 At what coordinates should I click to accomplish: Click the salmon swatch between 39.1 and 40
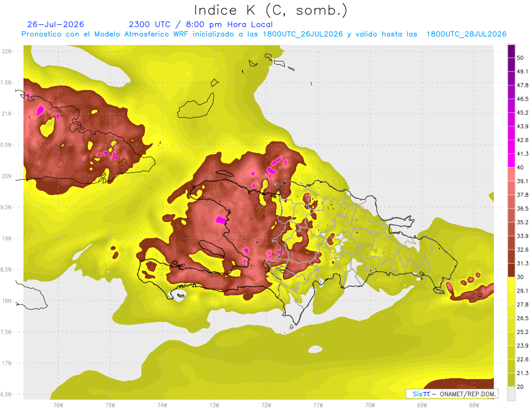click(511, 174)
